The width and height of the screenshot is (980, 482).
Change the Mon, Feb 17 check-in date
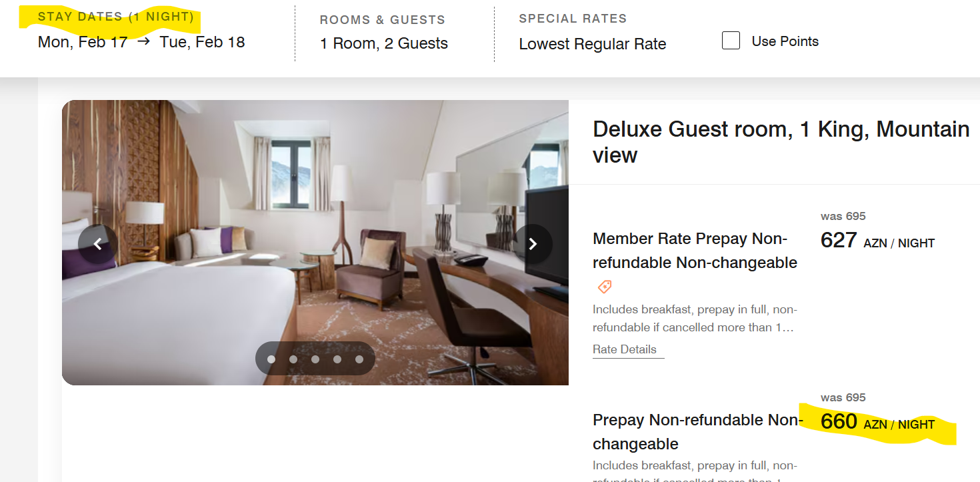[x=83, y=42]
